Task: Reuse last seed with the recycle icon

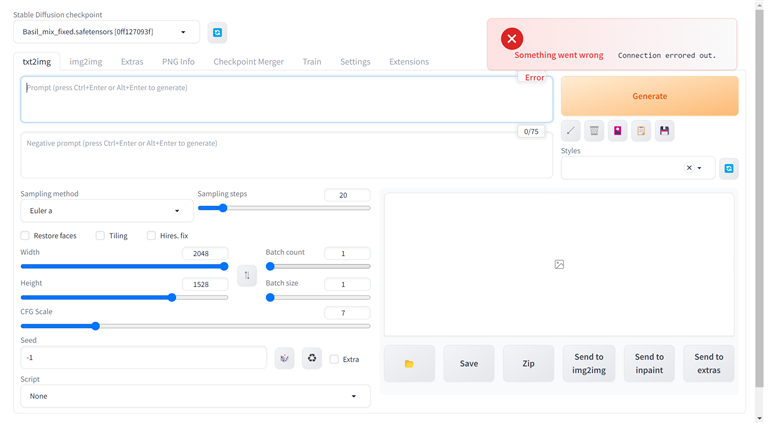Action: 312,358
